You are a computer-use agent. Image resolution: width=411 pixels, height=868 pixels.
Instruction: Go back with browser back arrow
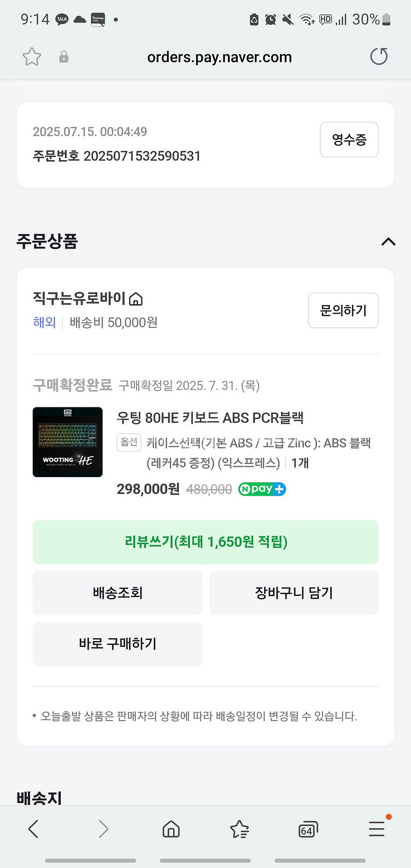tap(33, 829)
